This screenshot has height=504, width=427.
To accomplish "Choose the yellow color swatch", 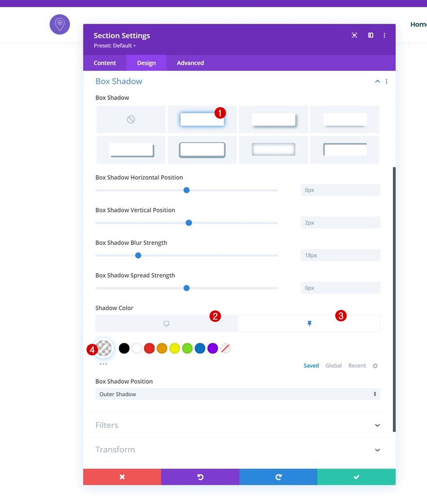I will pyautogui.click(x=175, y=348).
